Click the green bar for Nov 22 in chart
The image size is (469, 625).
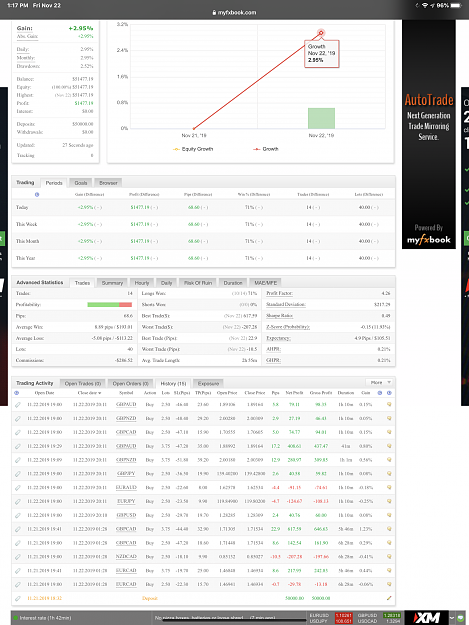coord(321,118)
